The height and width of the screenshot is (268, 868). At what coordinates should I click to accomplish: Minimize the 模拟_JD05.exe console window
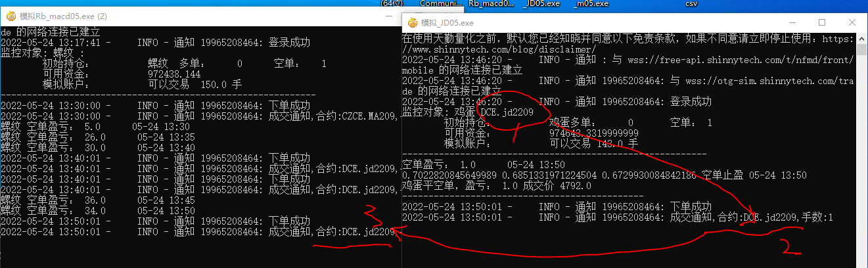(792, 22)
